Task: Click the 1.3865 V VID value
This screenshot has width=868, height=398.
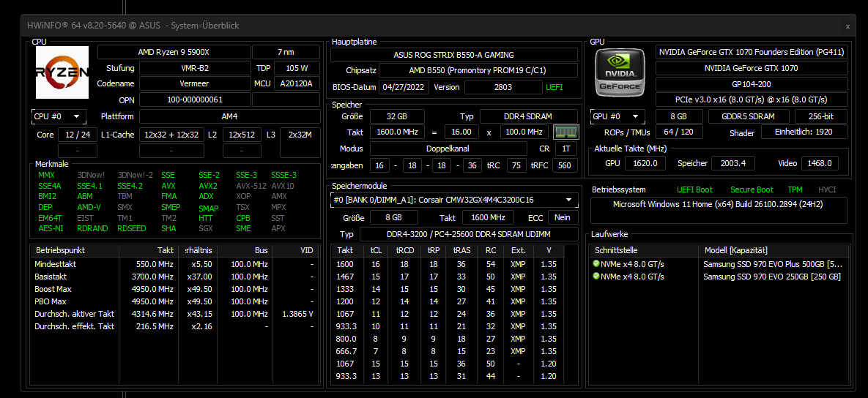Action: [298, 314]
